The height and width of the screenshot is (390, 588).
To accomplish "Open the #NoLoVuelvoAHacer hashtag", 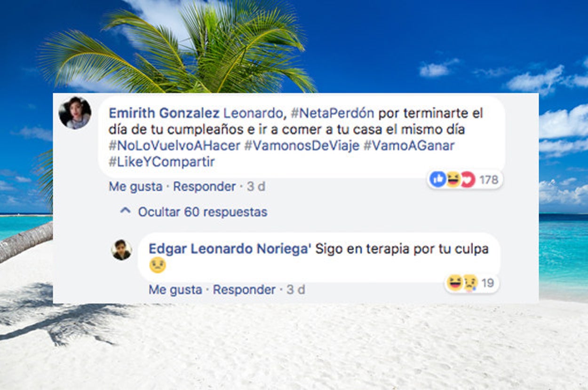I will [x=175, y=146].
